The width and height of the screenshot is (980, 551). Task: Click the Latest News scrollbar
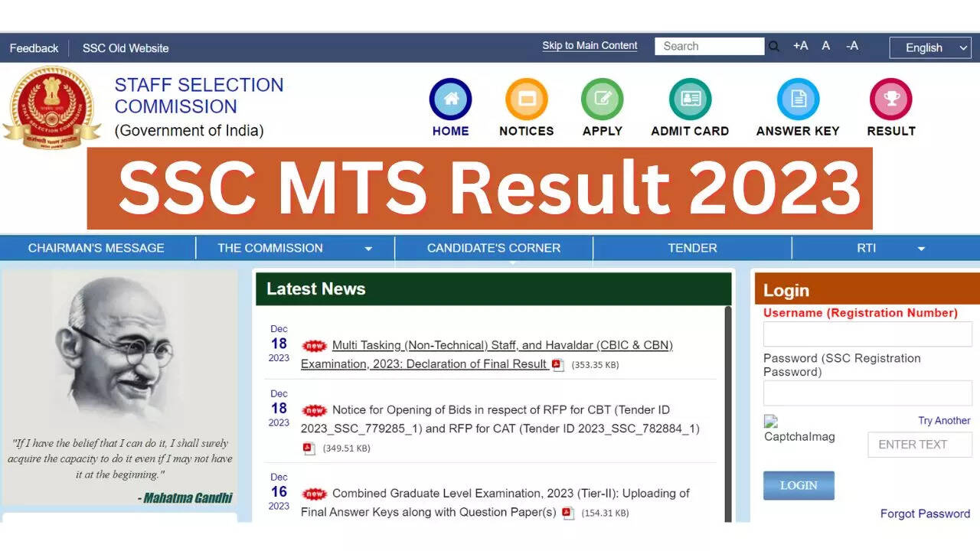[727, 413]
